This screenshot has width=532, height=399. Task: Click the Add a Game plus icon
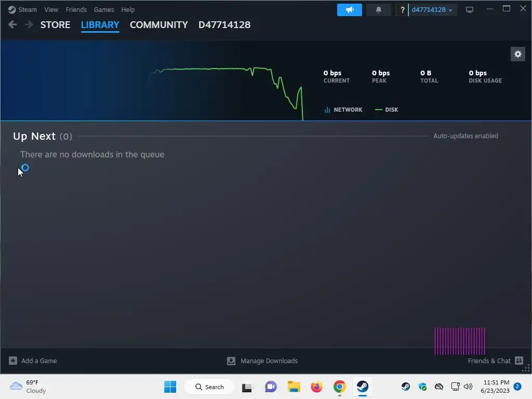[x=13, y=361]
